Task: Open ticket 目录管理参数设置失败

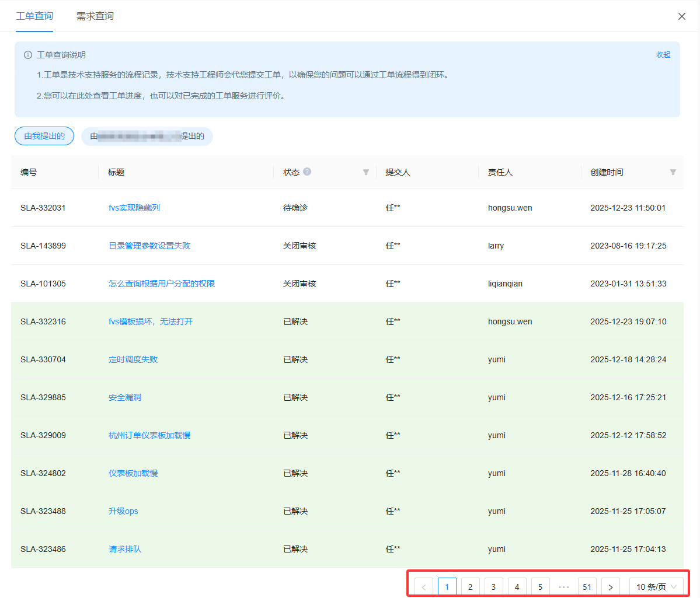Action: point(149,246)
